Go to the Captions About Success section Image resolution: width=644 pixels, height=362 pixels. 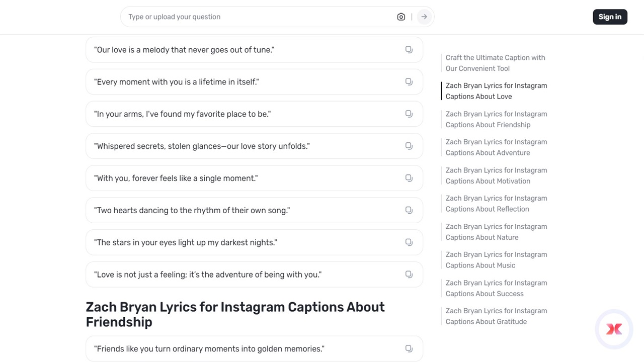496,288
